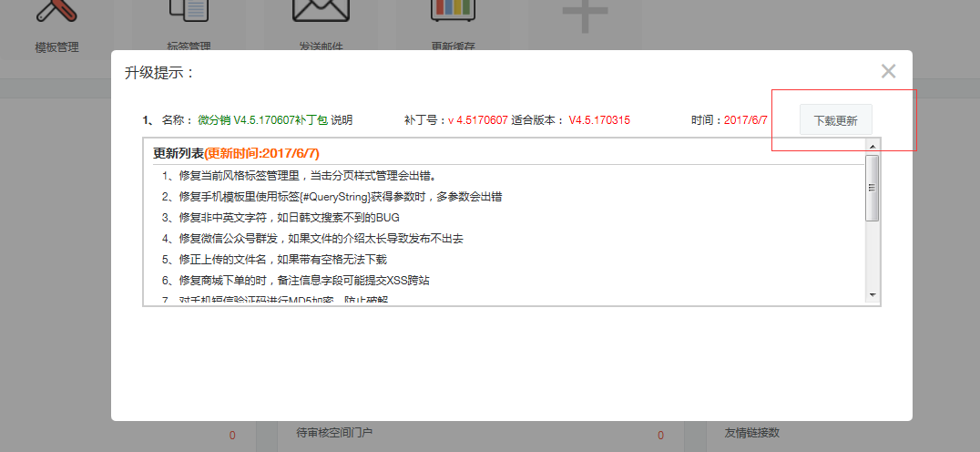
Task: Select update item 4 about 微信公众号群发
Action: 312,238
